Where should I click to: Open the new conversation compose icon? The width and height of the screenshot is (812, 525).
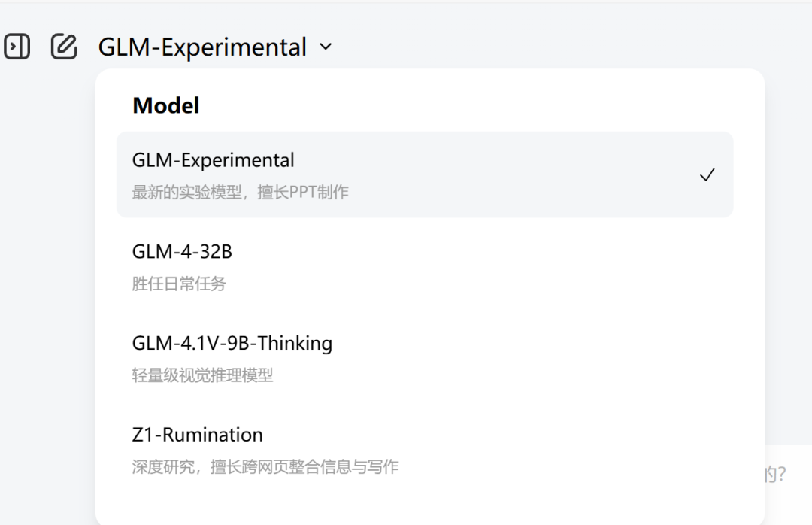tap(63, 46)
